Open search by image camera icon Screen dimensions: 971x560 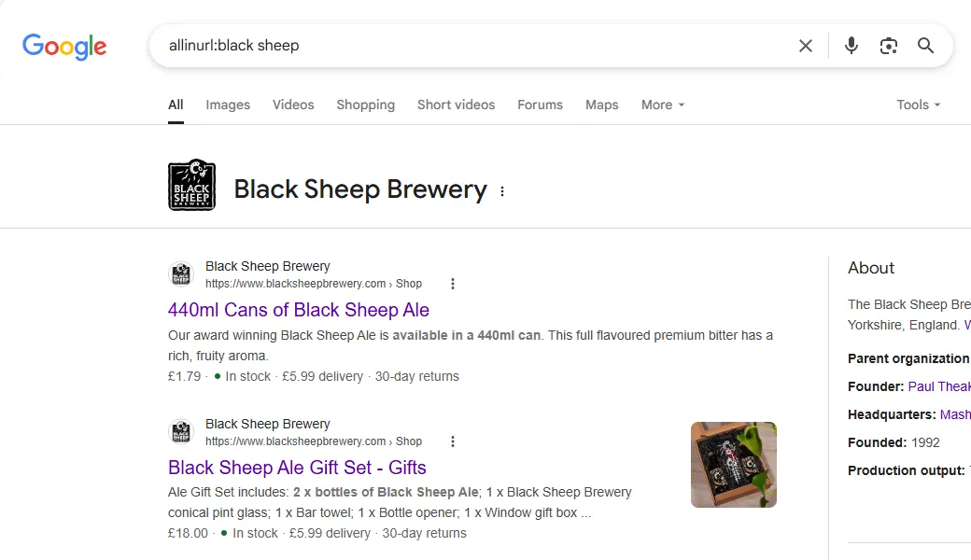[889, 46]
